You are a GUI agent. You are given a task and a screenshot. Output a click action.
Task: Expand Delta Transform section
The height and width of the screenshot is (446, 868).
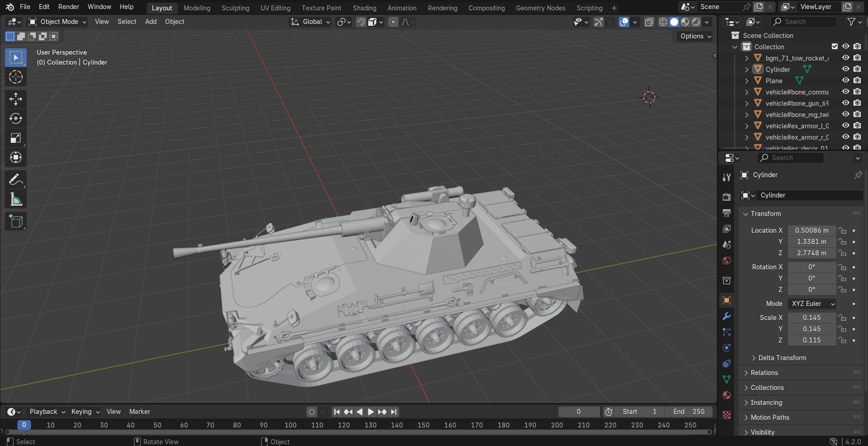[782, 358]
